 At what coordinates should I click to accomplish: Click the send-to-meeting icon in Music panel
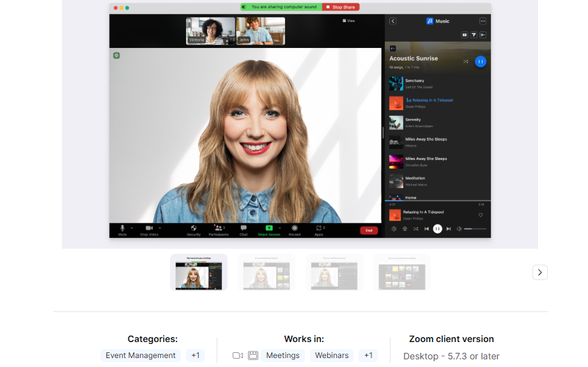[464, 35]
